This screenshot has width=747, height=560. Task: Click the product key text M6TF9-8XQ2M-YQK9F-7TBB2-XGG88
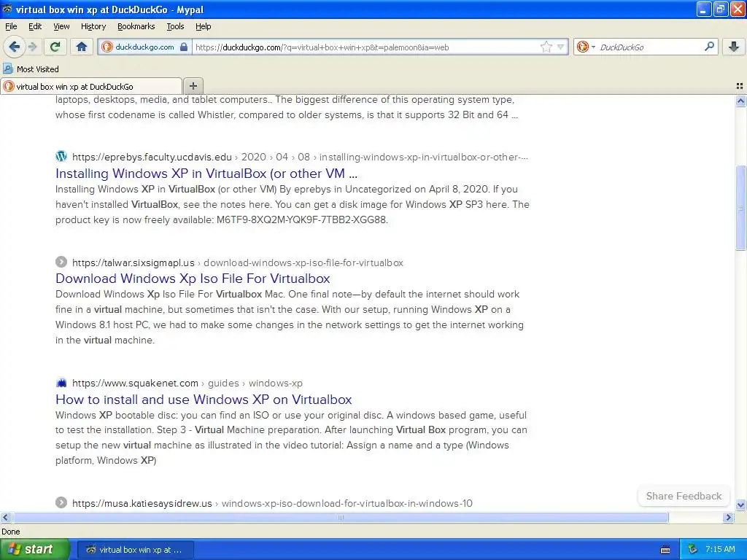point(301,220)
